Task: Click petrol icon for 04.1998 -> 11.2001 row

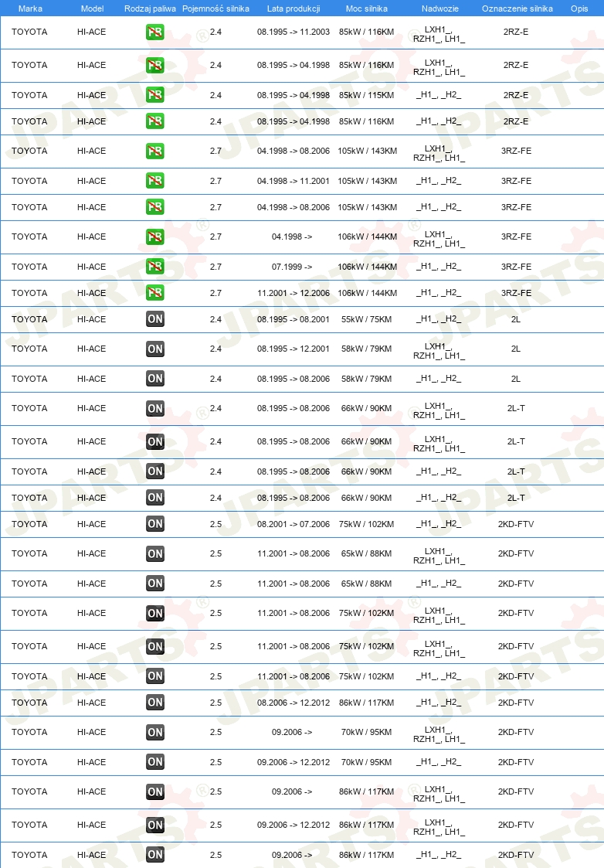Action: [x=155, y=181]
